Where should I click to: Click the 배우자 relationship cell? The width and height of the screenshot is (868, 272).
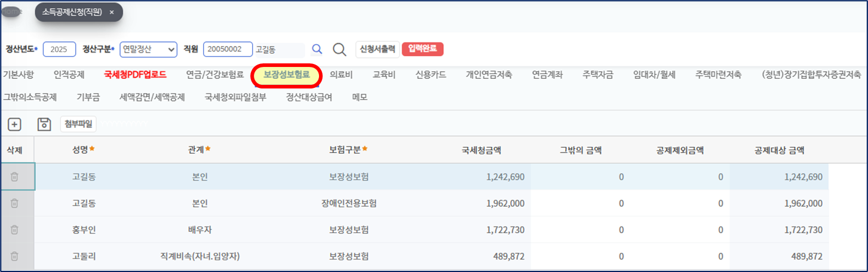pos(200,230)
